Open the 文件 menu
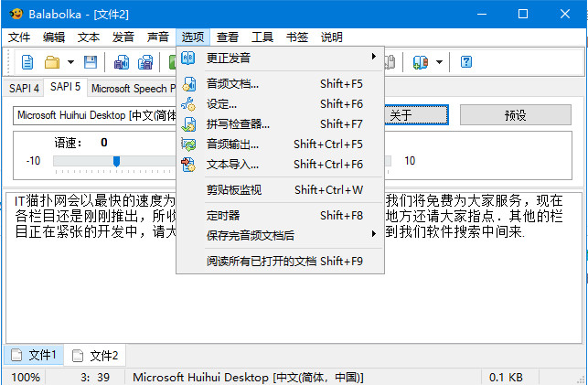 [19, 37]
